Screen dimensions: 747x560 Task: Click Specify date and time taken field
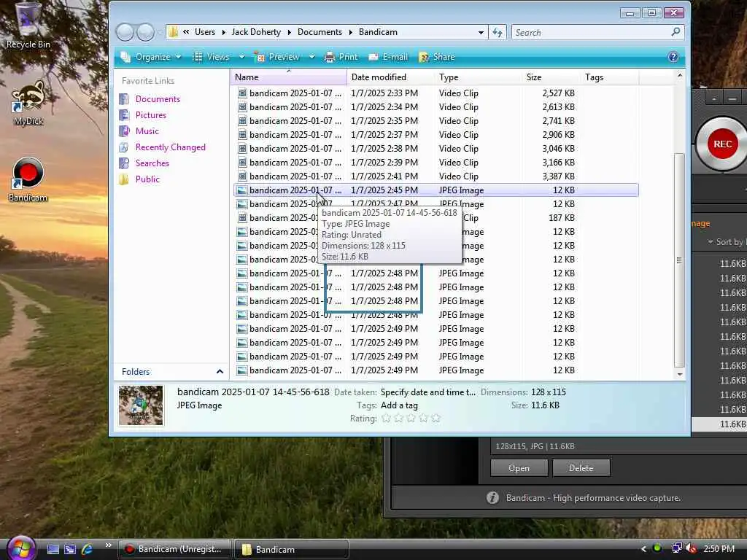click(x=427, y=392)
